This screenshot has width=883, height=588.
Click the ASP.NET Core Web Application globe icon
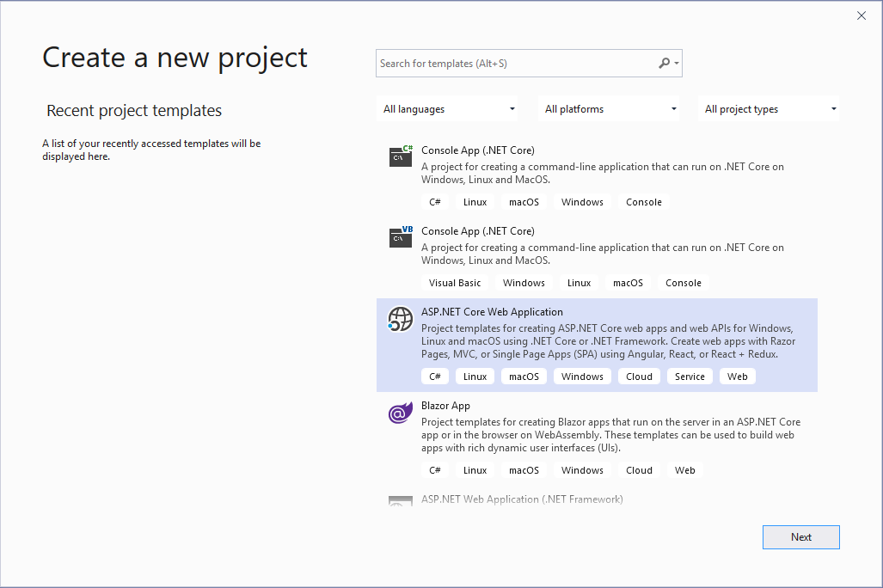tap(400, 319)
